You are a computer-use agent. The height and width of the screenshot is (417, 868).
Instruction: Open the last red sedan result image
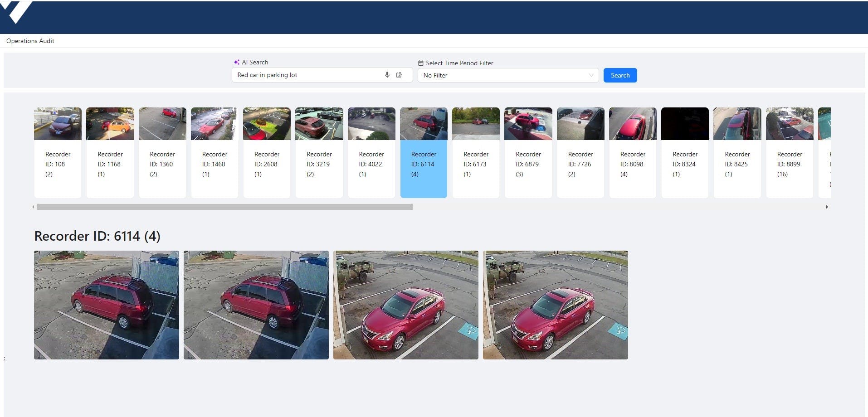[555, 305]
